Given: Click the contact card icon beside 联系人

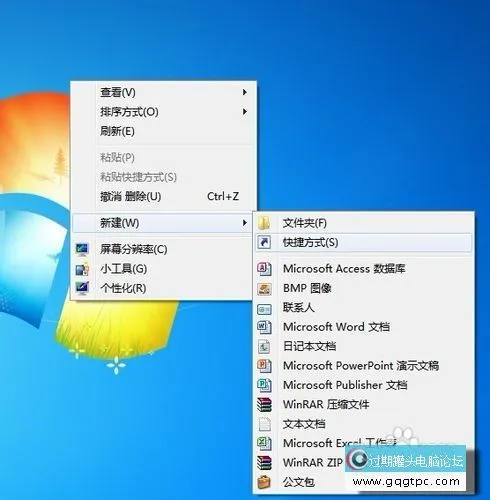Looking at the screenshot, I should [x=264, y=309].
